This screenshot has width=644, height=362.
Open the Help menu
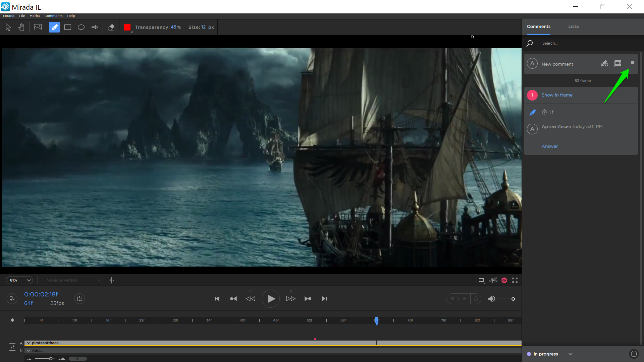click(x=71, y=16)
